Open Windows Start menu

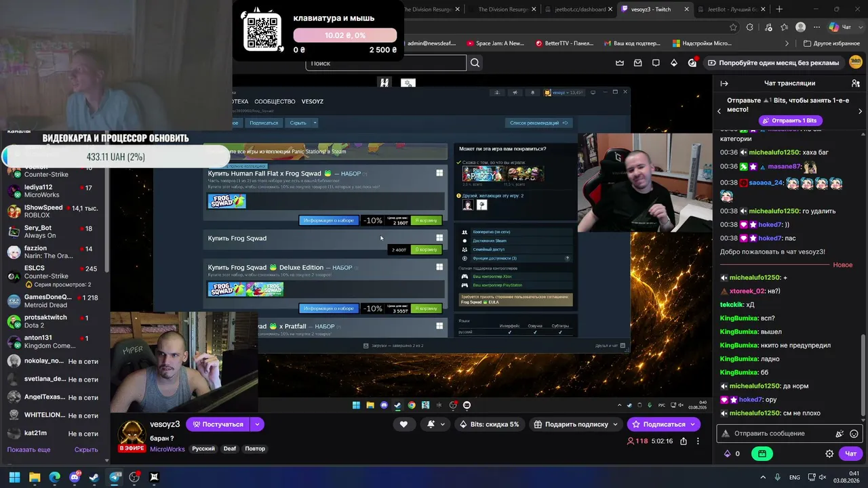pos(14,477)
